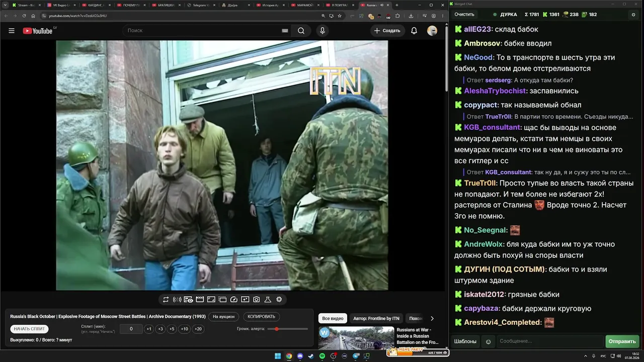Viewport: 644px width, 362px height.
Task: Open Merged Chat settings gear
Action: (x=633, y=15)
